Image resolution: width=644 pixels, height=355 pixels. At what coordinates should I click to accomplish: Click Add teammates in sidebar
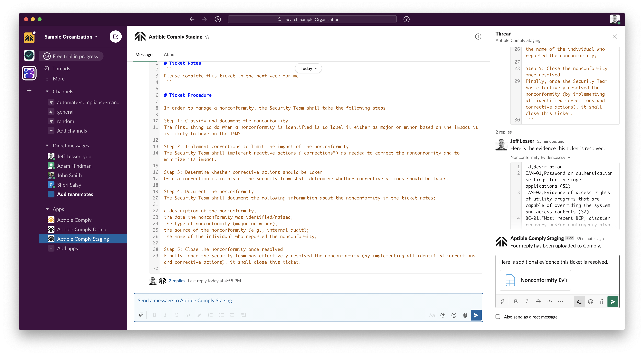[x=75, y=194]
